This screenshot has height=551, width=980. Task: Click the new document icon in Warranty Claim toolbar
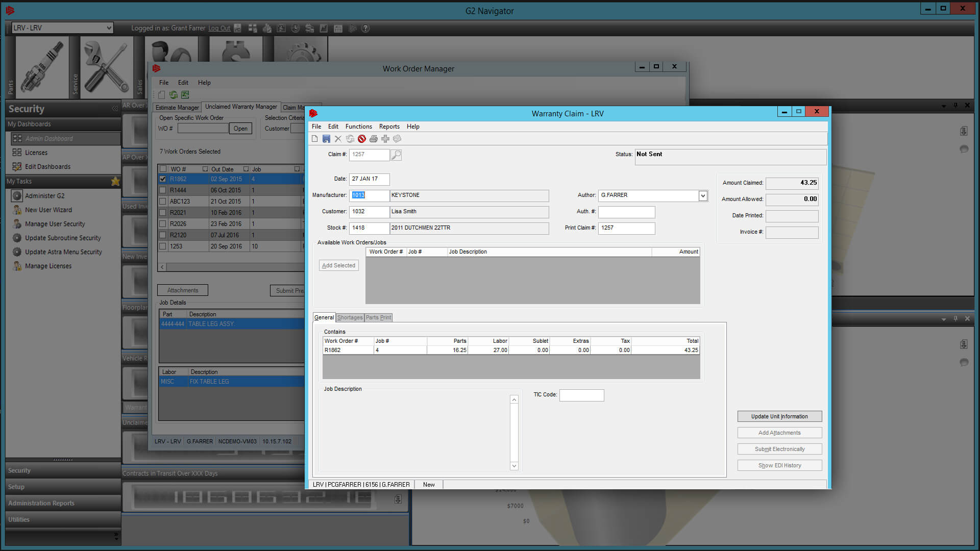tap(315, 139)
